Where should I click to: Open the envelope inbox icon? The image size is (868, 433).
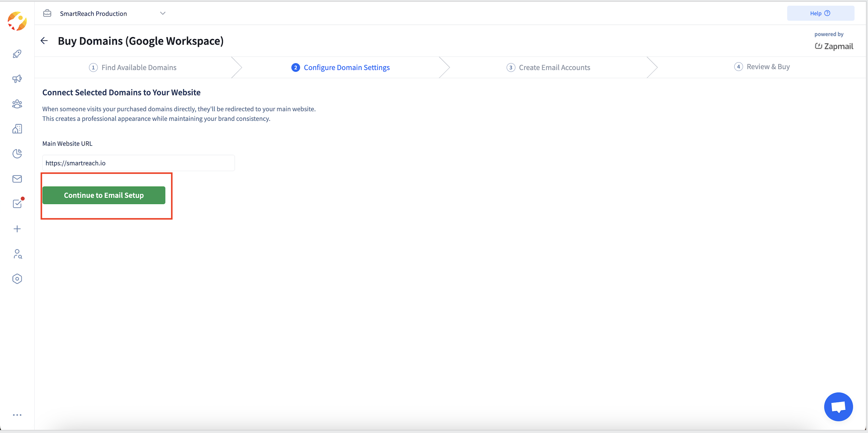[17, 179]
